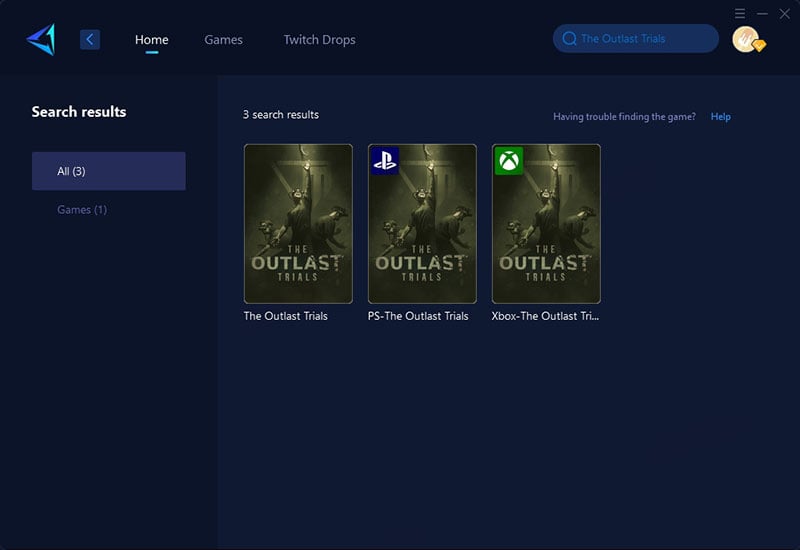Click the 3 search results text

point(281,115)
